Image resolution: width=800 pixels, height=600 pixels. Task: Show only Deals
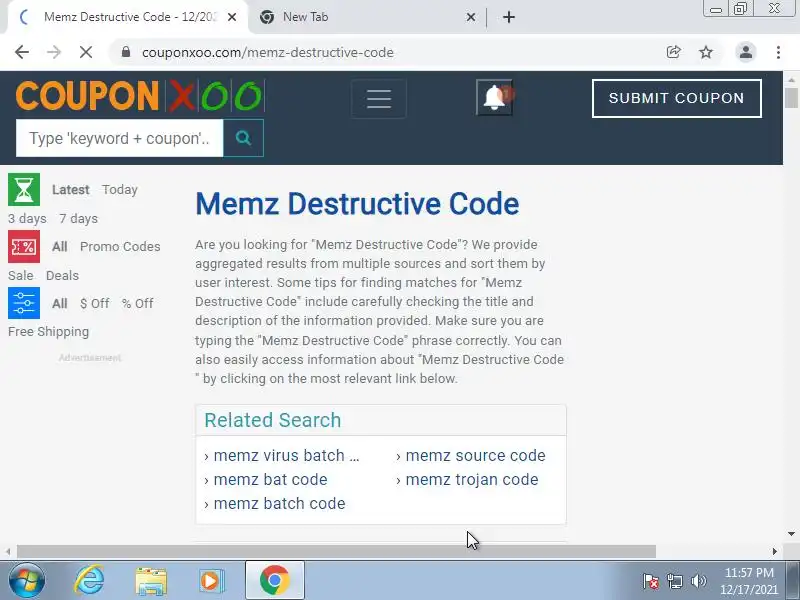(x=62, y=276)
